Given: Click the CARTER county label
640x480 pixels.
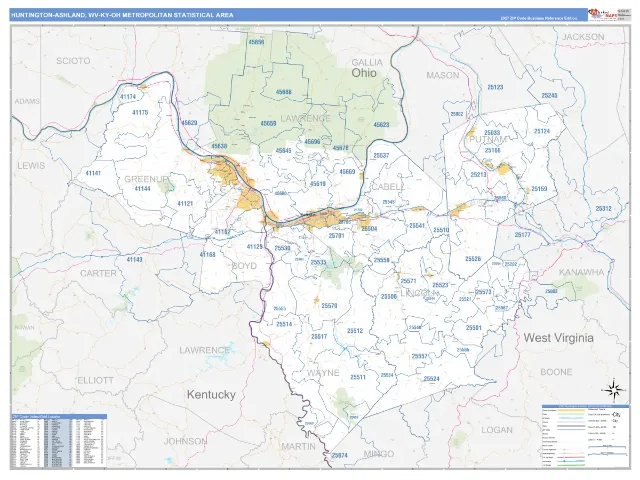Looking at the screenshot, I should tap(98, 273).
